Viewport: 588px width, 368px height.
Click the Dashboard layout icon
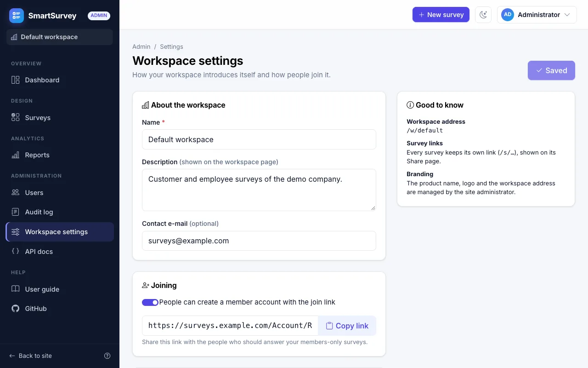pyautogui.click(x=16, y=80)
